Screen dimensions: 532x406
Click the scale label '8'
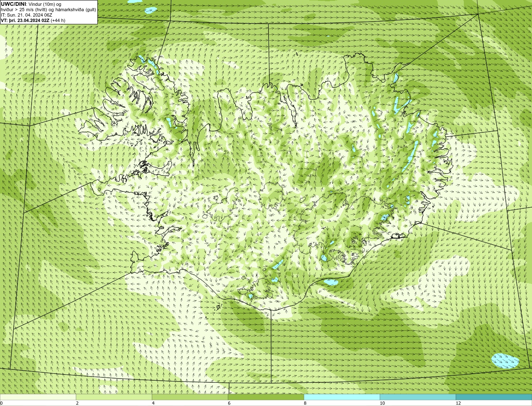point(305,403)
